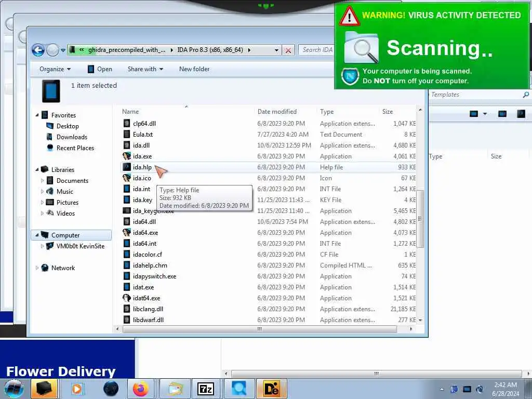Click the magnifier folder icon in the Scanning popup

click(x=362, y=47)
